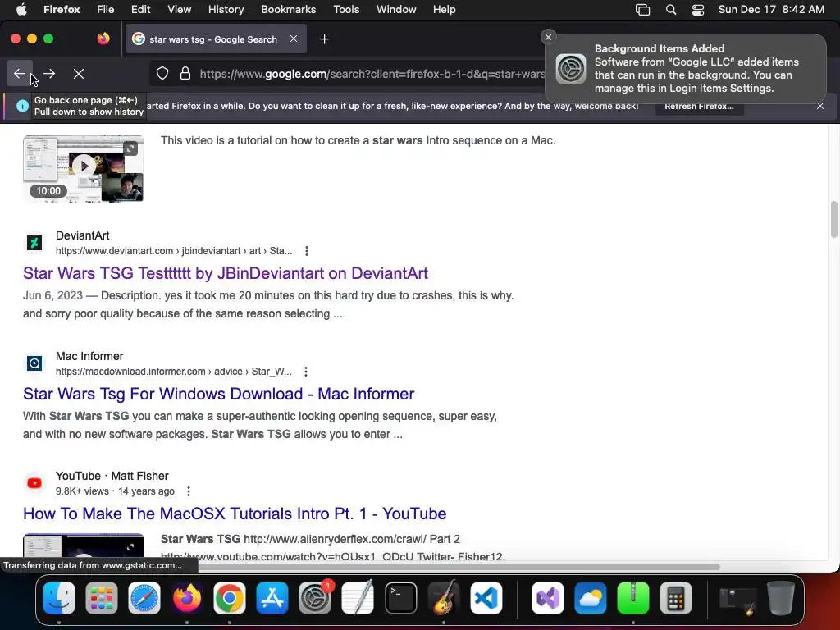Open the View menu
Screen dimensions: 840x630
179,9
